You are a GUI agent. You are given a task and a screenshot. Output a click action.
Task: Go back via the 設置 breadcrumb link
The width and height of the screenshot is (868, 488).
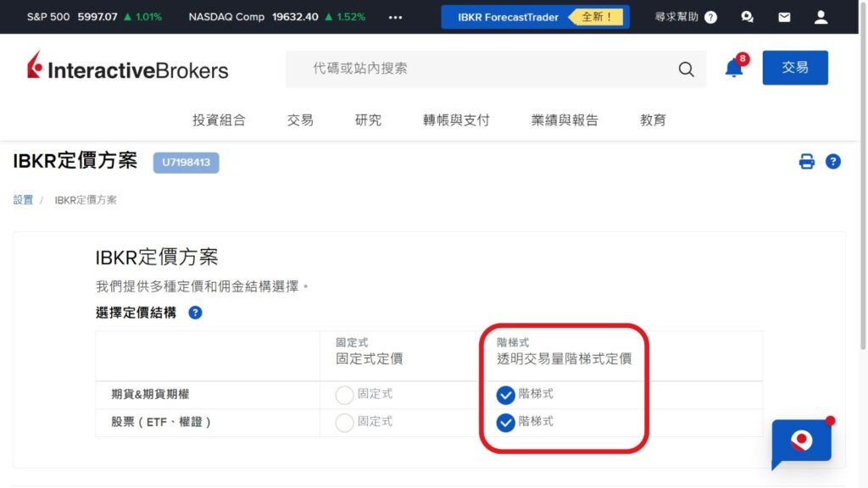coord(23,199)
